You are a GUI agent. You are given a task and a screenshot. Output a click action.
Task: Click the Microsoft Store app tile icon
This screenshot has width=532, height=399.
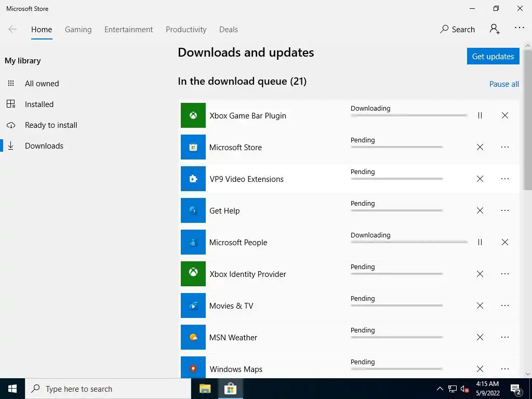pyautogui.click(x=193, y=147)
